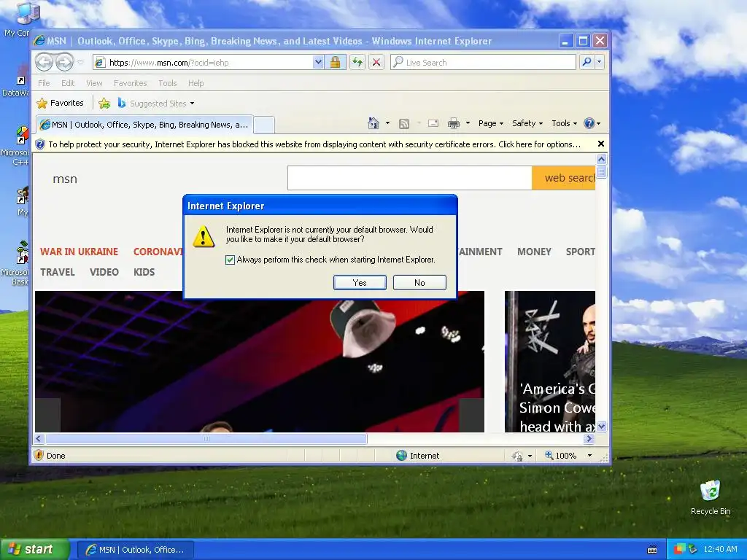The image size is (747, 560).
Task: Click the status bar shield warning icon
Action: [39, 455]
